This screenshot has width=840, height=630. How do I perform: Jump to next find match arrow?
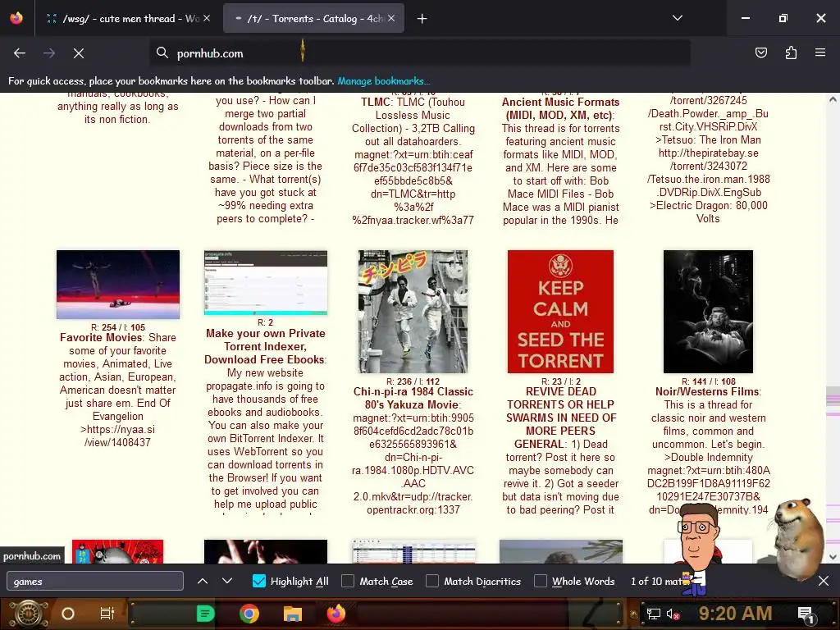(227, 581)
